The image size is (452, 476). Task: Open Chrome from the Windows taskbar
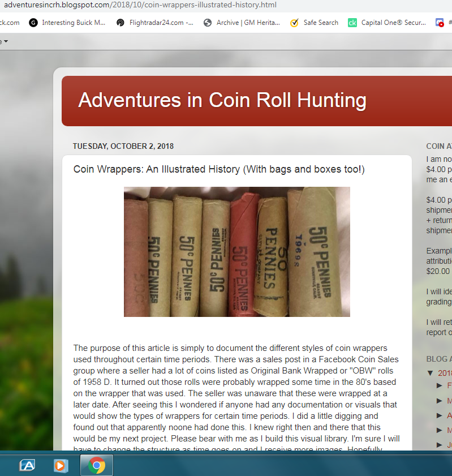tap(97, 465)
